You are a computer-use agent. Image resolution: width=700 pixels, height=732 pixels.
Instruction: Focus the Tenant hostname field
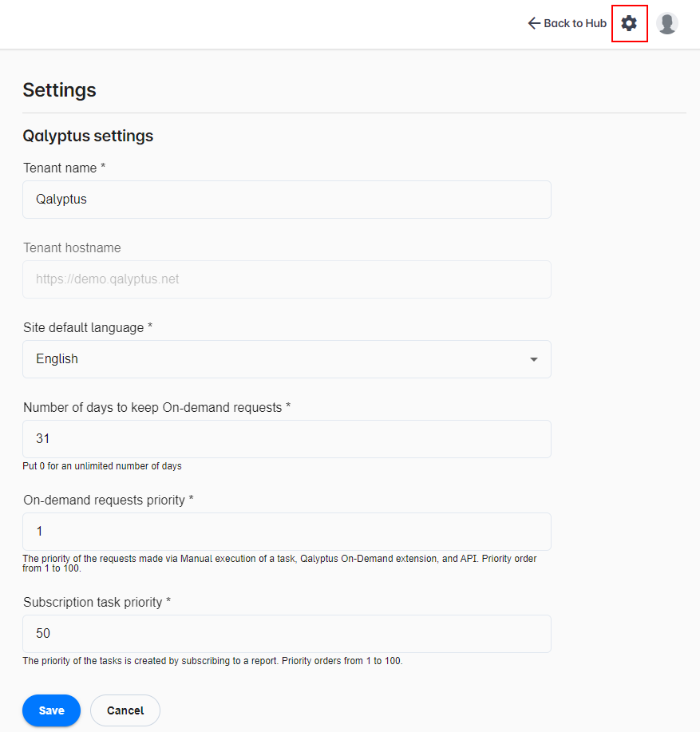click(287, 279)
